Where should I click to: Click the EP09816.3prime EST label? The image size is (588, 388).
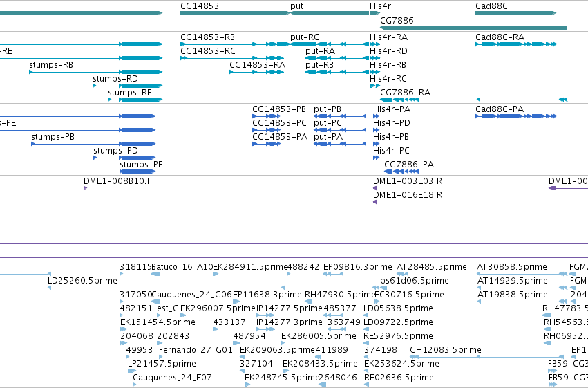tap(358, 267)
